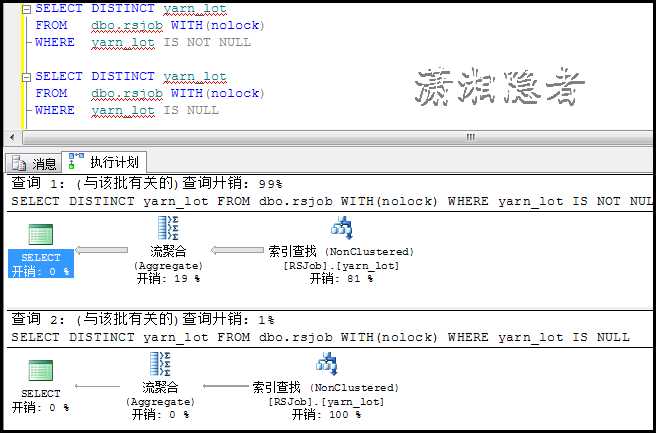Click arrow from index seek to Aggregate query 2

click(x=226, y=386)
